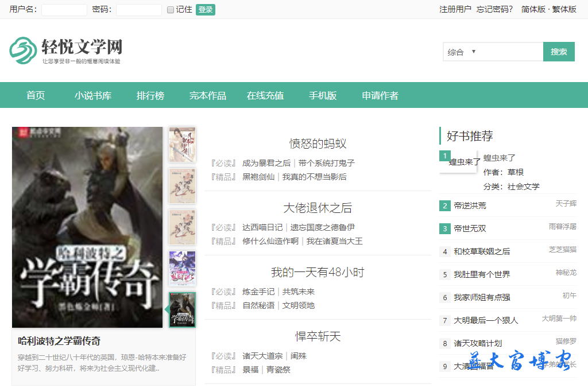The width and height of the screenshot is (588, 388).
Task: Tick the 记住 remember-me checkbox
Action: coord(170,10)
